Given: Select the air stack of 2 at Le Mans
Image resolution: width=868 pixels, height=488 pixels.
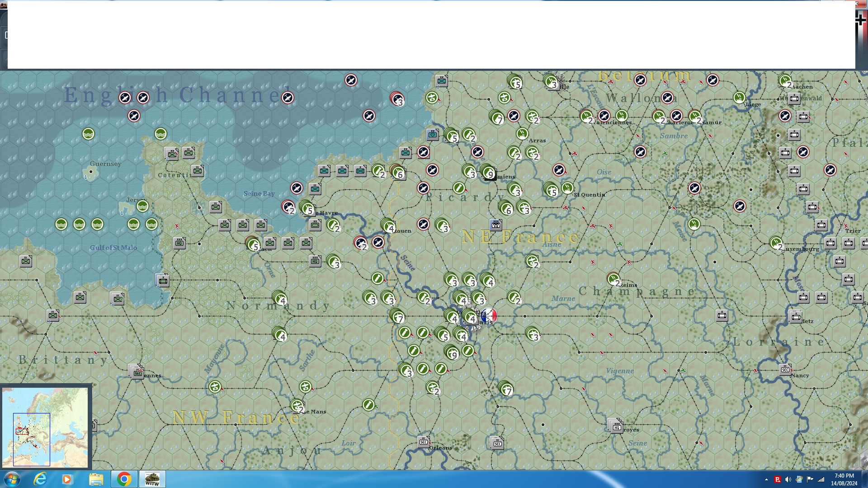Looking at the screenshot, I should [x=297, y=406].
